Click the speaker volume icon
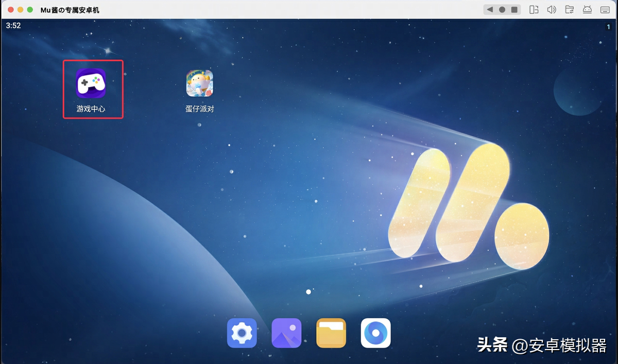618x364 pixels. point(552,10)
